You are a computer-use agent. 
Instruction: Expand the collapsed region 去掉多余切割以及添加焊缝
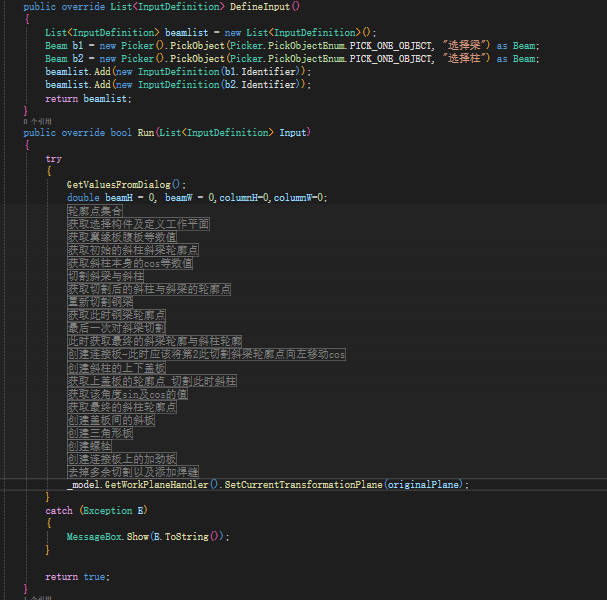point(133,472)
